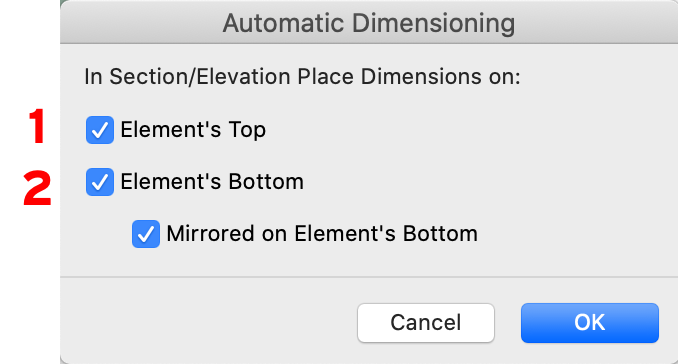The height and width of the screenshot is (364, 678).
Task: Click the word "Dimensioning" in the title
Action: (x=433, y=24)
